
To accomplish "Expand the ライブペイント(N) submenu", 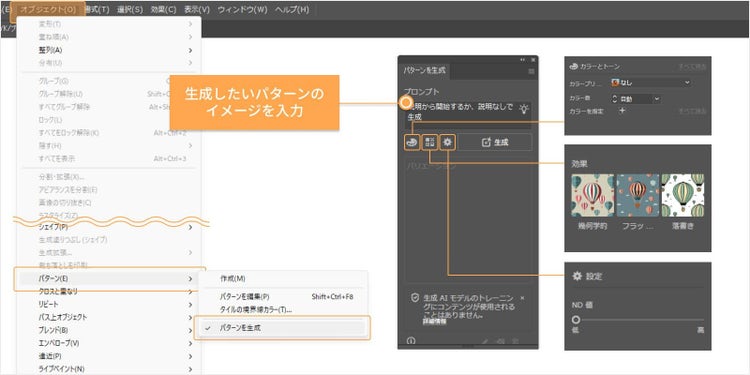I will [x=109, y=369].
